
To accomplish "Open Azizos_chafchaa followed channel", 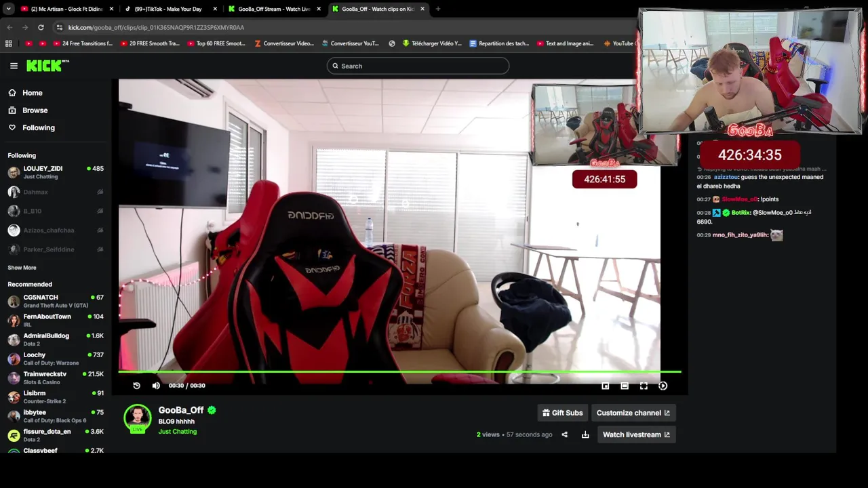I will point(56,230).
